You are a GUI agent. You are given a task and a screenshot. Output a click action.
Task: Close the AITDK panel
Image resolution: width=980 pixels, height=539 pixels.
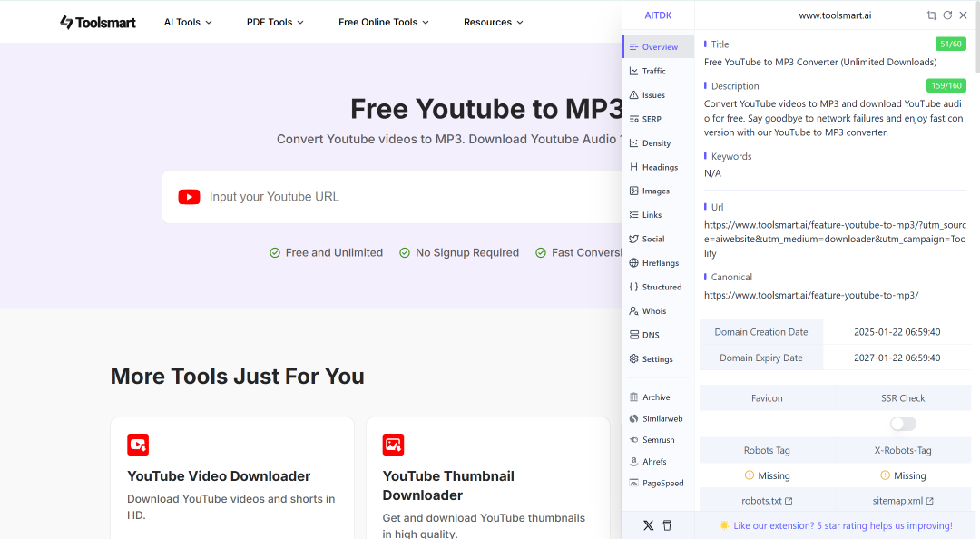coord(963,15)
